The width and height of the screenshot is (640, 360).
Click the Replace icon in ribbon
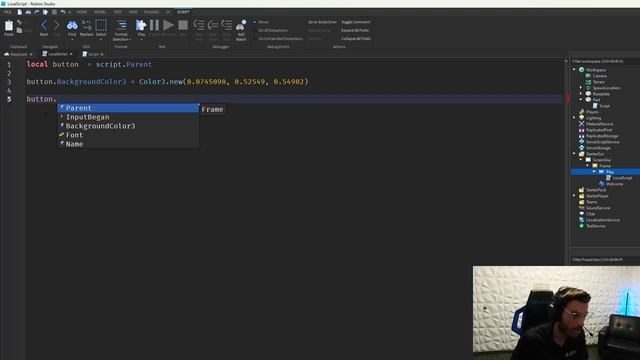(87, 25)
